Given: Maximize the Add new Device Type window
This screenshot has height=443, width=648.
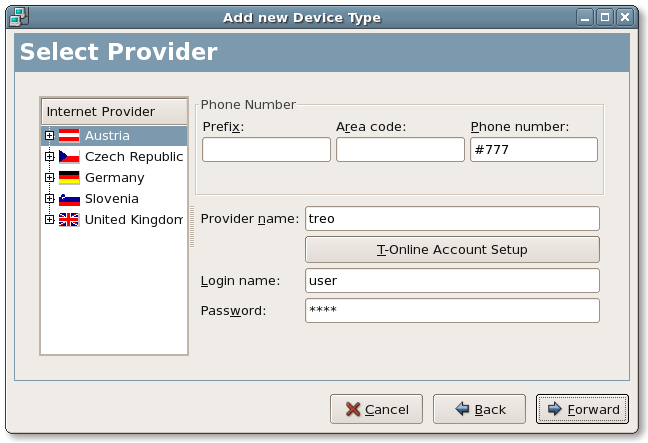Looking at the screenshot, I should click(x=605, y=18).
